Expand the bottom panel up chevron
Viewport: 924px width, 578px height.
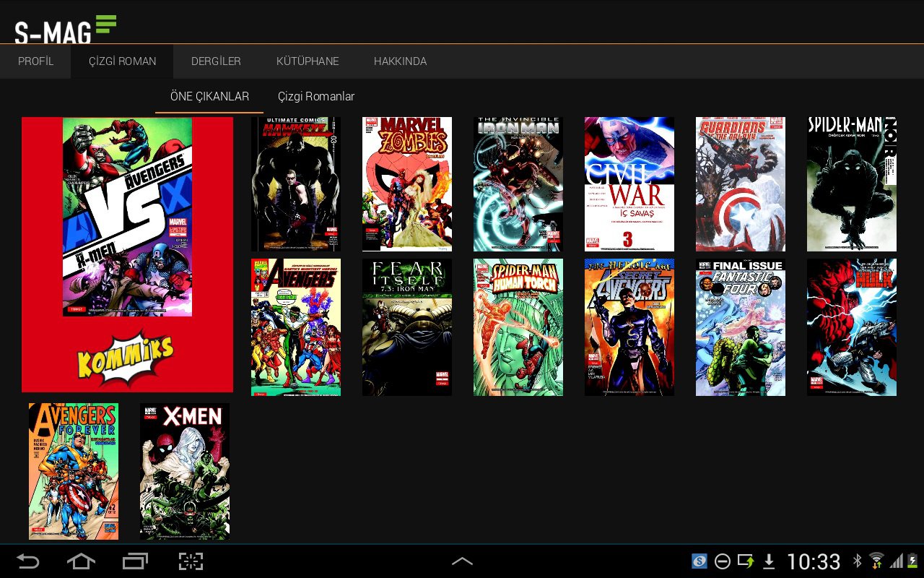coord(462,561)
